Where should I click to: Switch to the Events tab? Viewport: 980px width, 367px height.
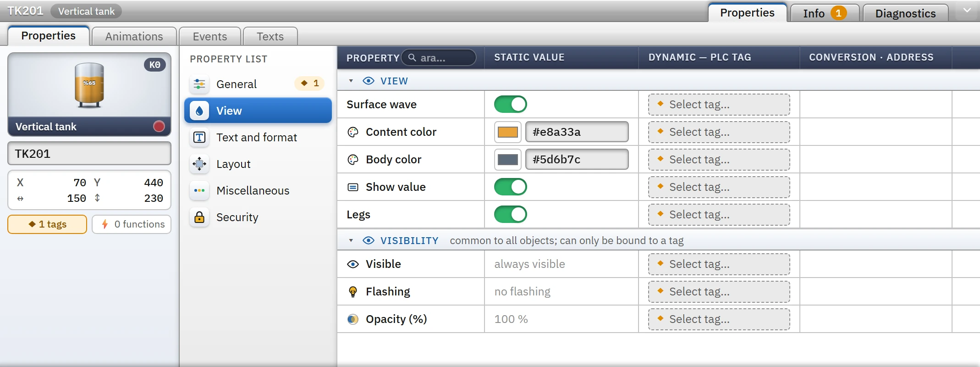[209, 36]
